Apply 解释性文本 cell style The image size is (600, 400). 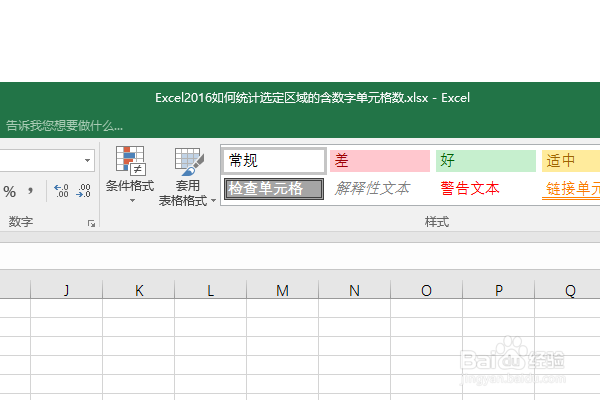pos(380,189)
